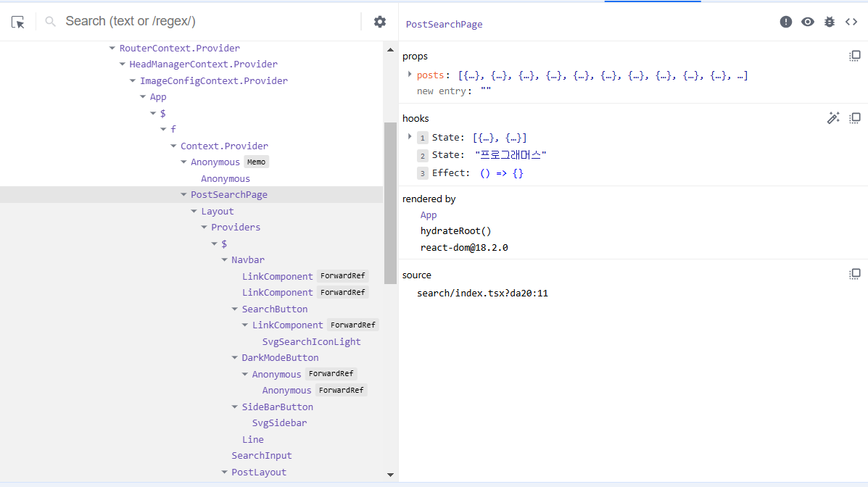Click react-dom@18.2.0 entry
Viewport: 868px width, 487px height.
(464, 248)
